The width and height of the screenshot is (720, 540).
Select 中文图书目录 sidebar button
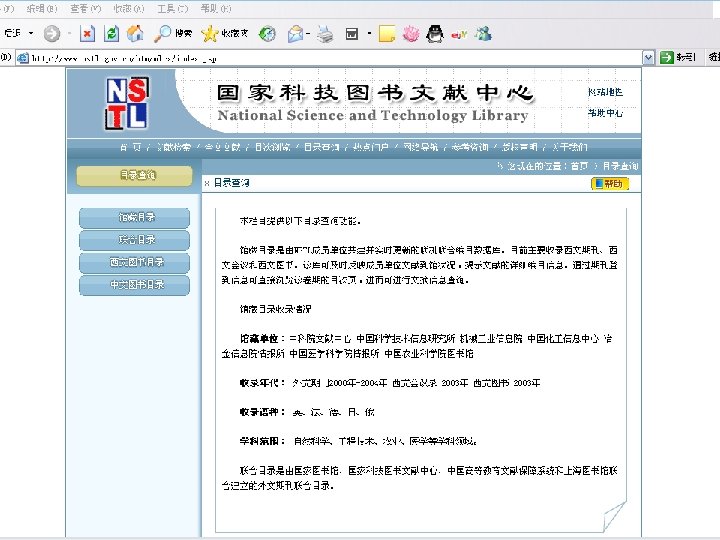135,285
